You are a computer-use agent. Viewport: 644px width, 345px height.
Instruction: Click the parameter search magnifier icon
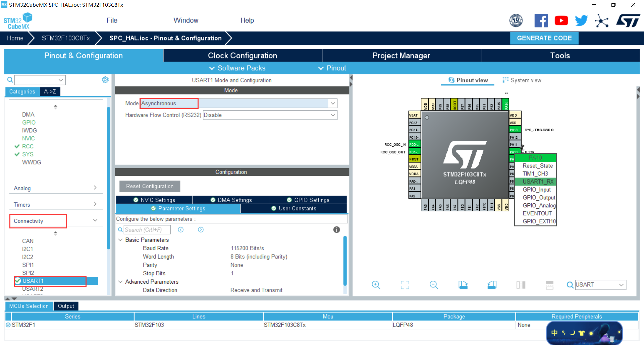(120, 230)
